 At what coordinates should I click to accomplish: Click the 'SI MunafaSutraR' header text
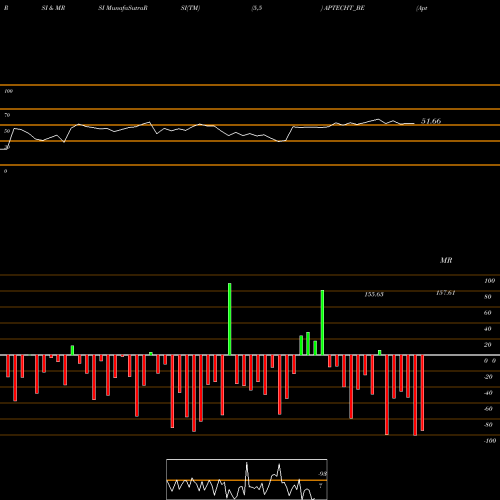tap(123, 8)
